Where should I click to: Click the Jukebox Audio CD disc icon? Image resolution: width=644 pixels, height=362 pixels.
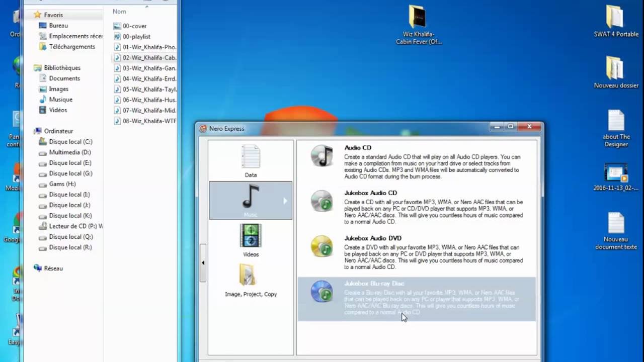click(x=322, y=200)
